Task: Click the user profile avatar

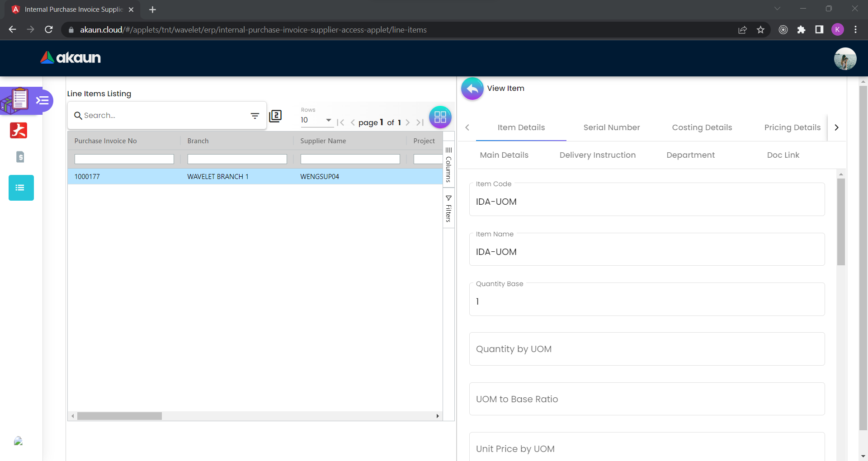Action: tap(844, 59)
